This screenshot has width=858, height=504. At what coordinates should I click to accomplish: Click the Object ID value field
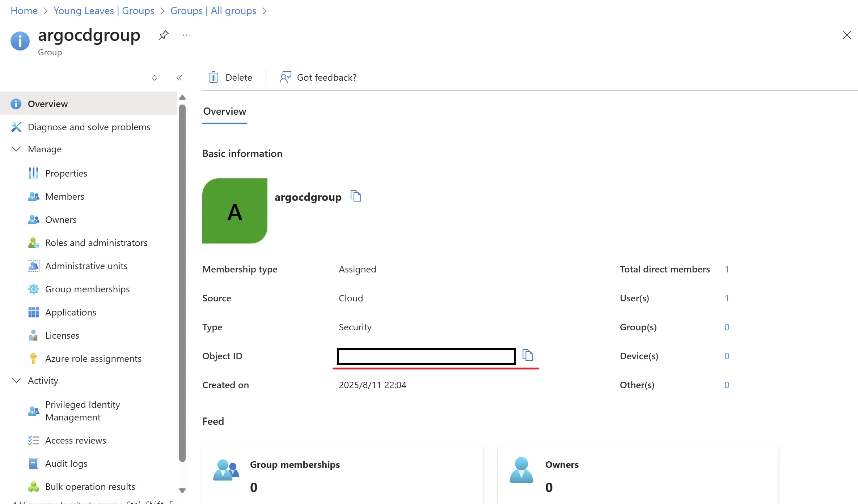click(426, 356)
